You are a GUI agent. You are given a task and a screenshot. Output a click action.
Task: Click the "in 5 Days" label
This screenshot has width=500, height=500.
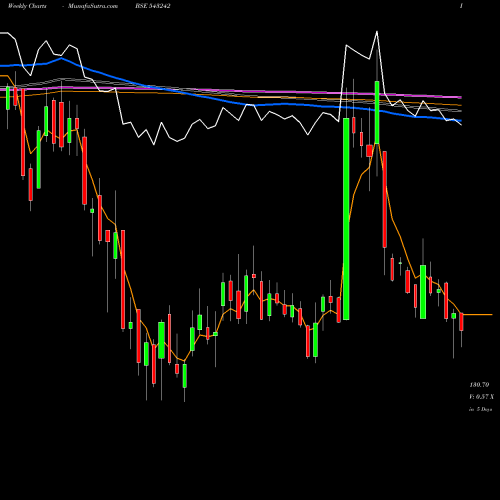point(481,409)
